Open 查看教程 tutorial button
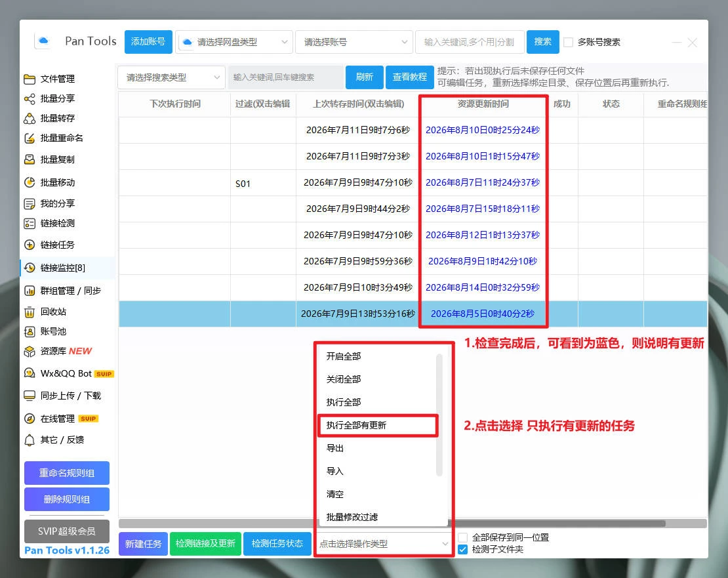728x578 pixels. 409,77
